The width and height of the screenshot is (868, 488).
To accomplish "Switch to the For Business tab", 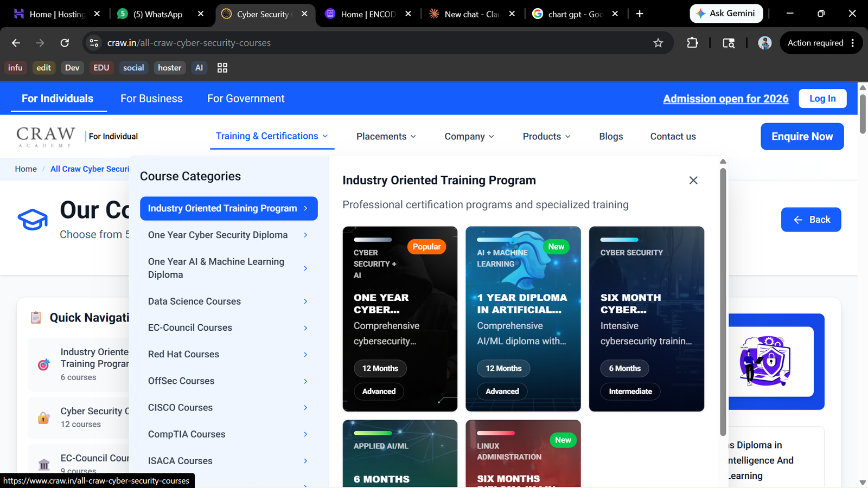I will pos(151,99).
